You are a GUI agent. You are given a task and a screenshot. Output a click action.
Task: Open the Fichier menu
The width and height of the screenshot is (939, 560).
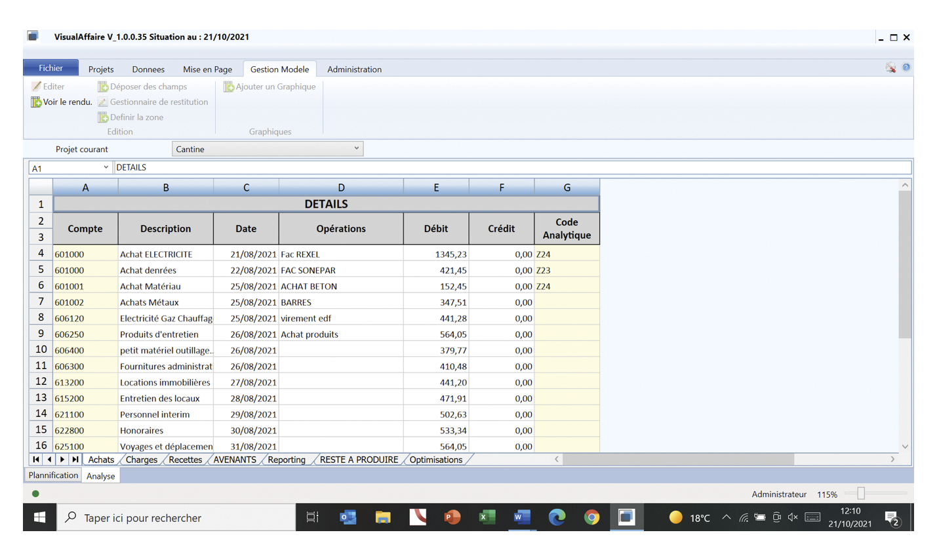click(x=50, y=68)
